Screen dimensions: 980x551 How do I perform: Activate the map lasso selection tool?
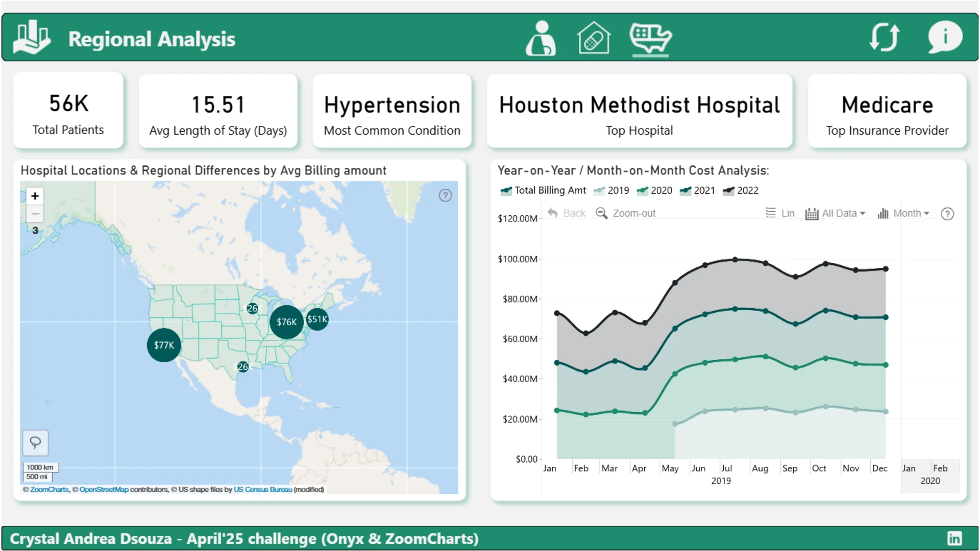coord(35,442)
